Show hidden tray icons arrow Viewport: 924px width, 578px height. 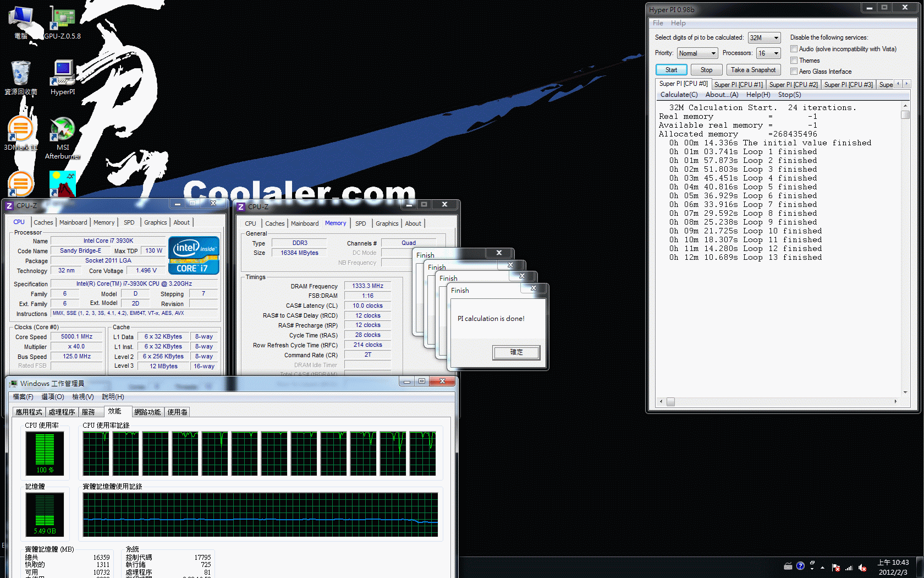(823, 568)
